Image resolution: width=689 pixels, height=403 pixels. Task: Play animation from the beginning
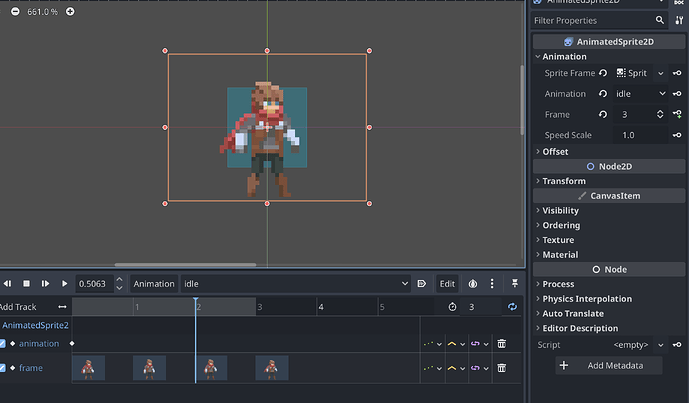tap(45, 283)
